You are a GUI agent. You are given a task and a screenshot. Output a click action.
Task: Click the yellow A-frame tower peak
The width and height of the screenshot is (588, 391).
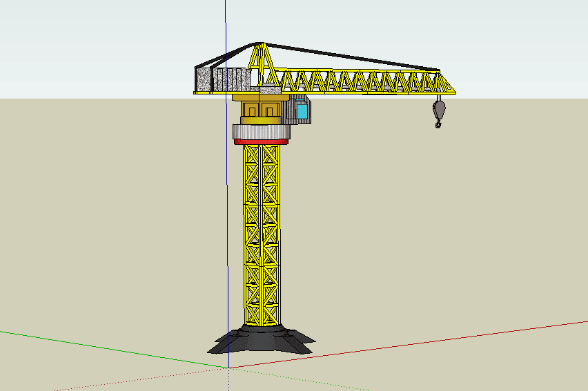tap(264, 65)
